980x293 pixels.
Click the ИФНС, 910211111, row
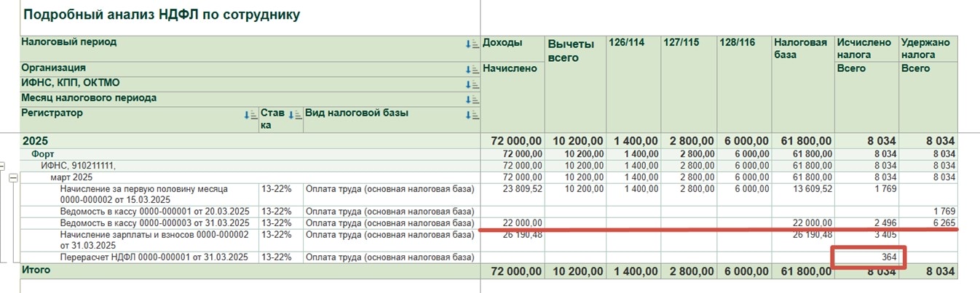(x=78, y=166)
